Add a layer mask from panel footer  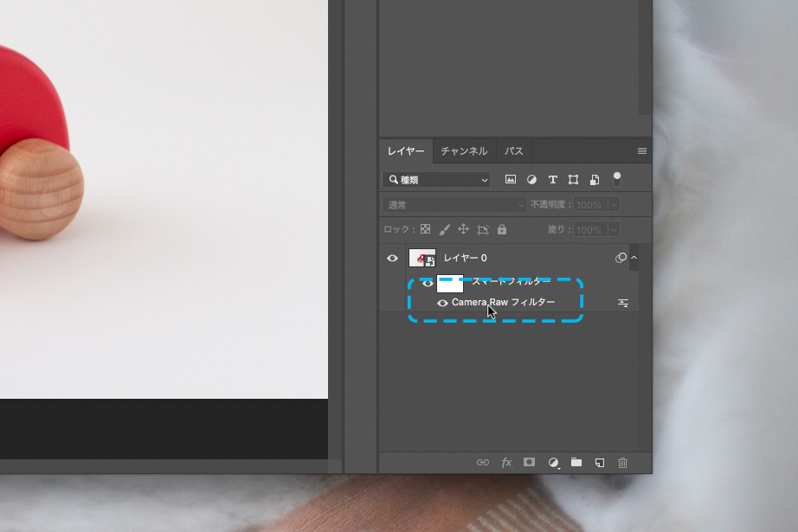[530, 463]
